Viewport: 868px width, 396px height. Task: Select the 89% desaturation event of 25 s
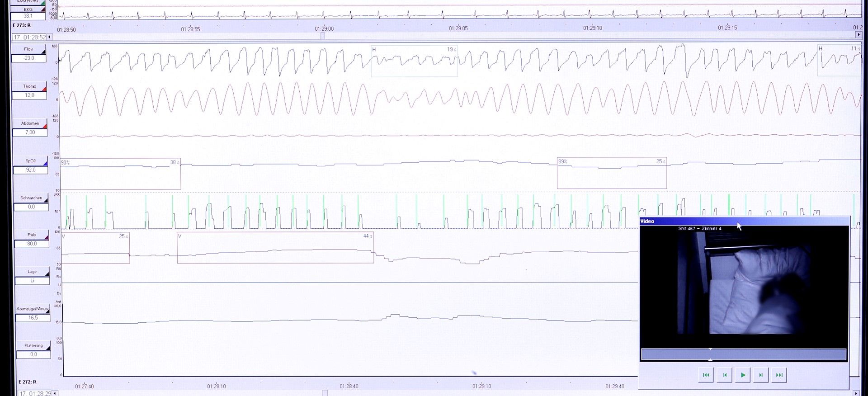point(612,173)
